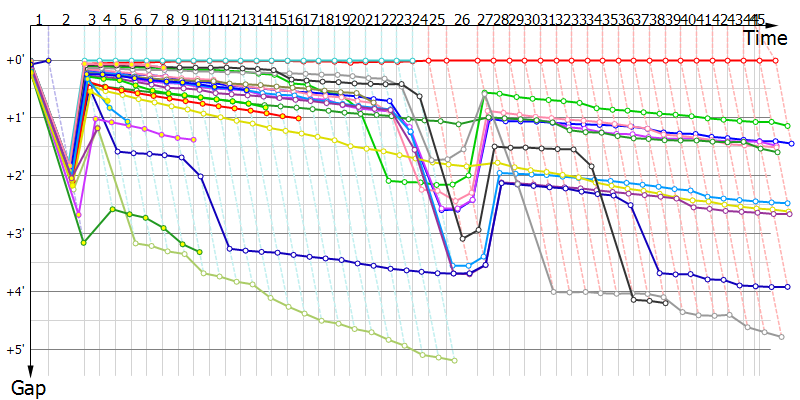Click red line's endpoint near lap 16
This screenshot has width=800, height=400.
(299, 118)
